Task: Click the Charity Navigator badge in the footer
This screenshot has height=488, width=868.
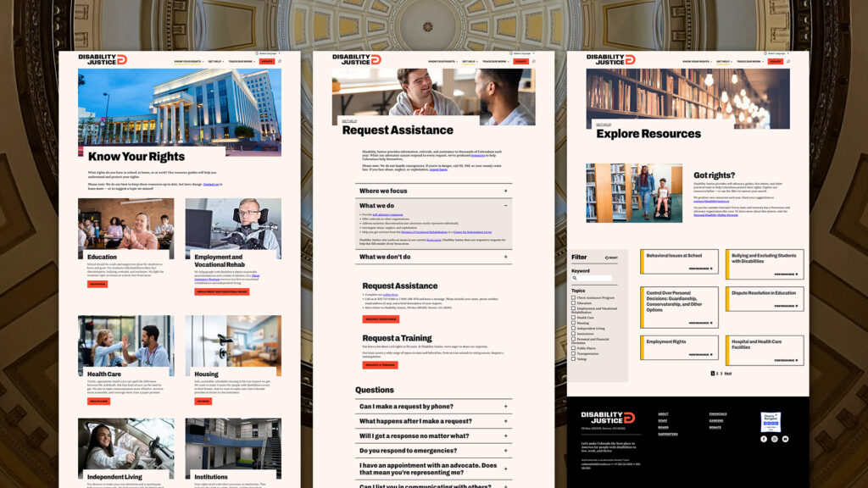Action: click(771, 422)
